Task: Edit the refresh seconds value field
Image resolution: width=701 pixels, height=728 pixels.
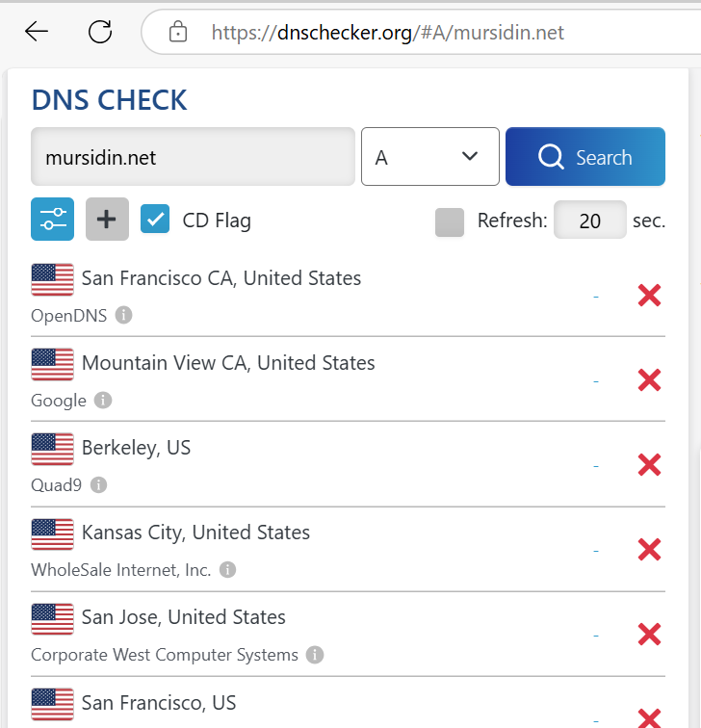Action: tap(589, 221)
